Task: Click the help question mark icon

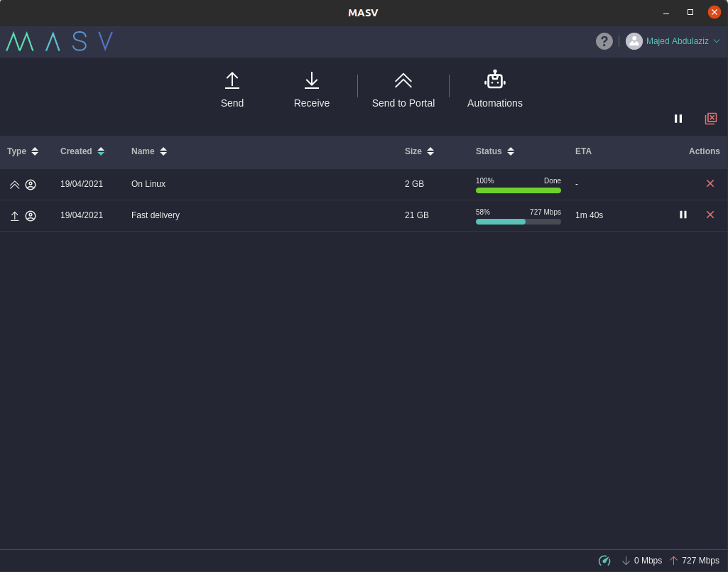Action: (x=604, y=41)
